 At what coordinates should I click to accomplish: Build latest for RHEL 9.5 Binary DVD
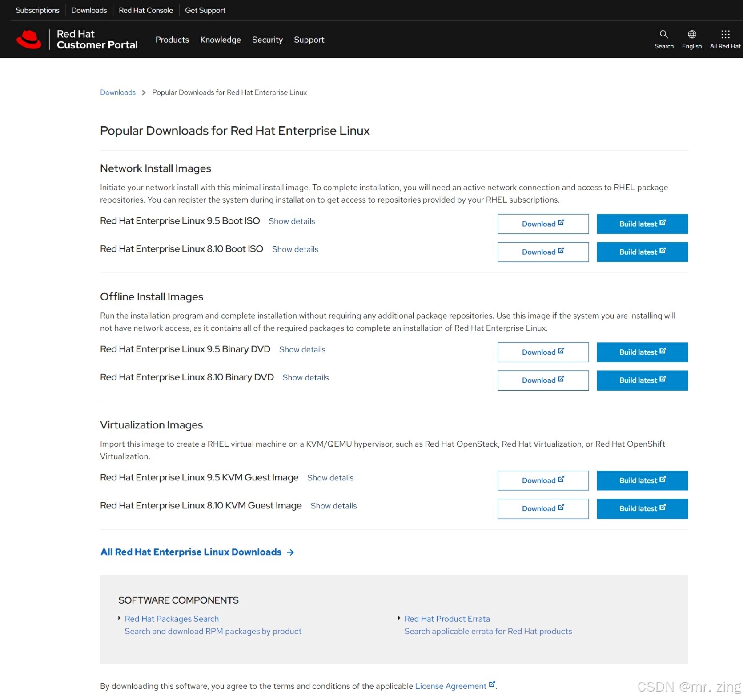click(x=642, y=352)
